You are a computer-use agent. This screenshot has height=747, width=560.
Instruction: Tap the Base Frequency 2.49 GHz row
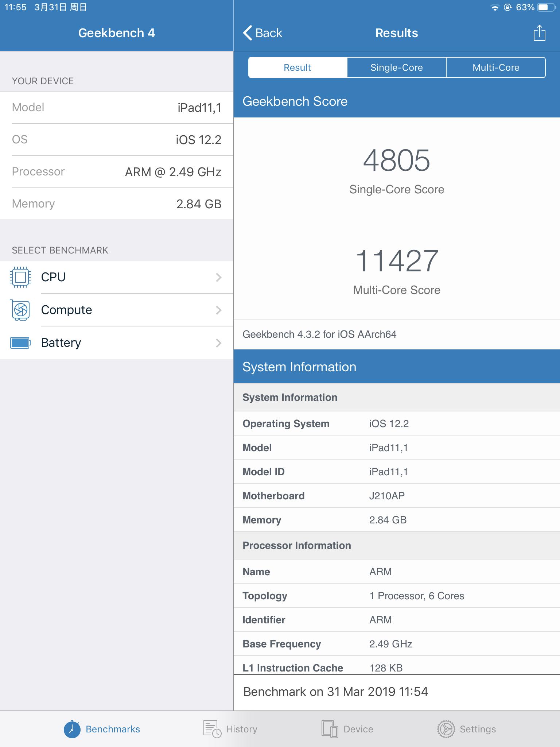pyautogui.click(x=397, y=644)
